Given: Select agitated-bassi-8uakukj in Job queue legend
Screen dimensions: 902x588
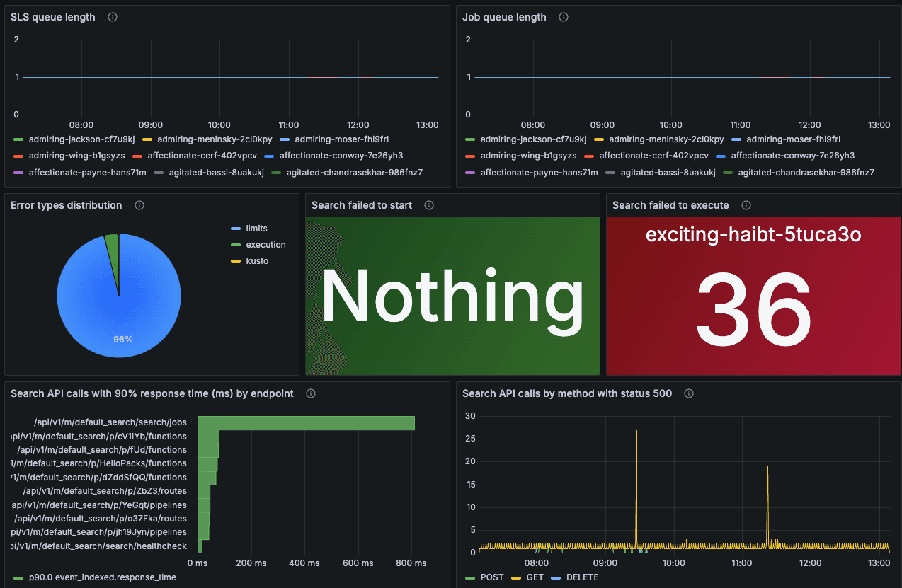Looking at the screenshot, I should (668, 172).
